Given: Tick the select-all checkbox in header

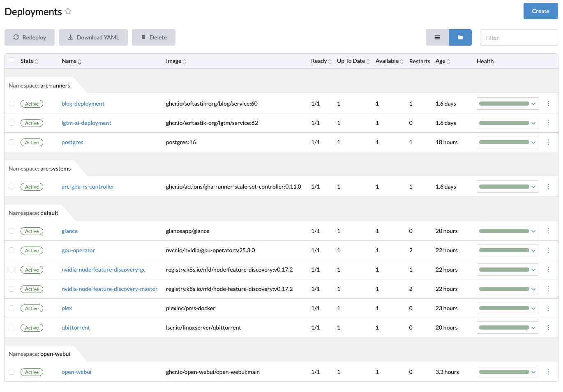Looking at the screenshot, I should 12,60.
